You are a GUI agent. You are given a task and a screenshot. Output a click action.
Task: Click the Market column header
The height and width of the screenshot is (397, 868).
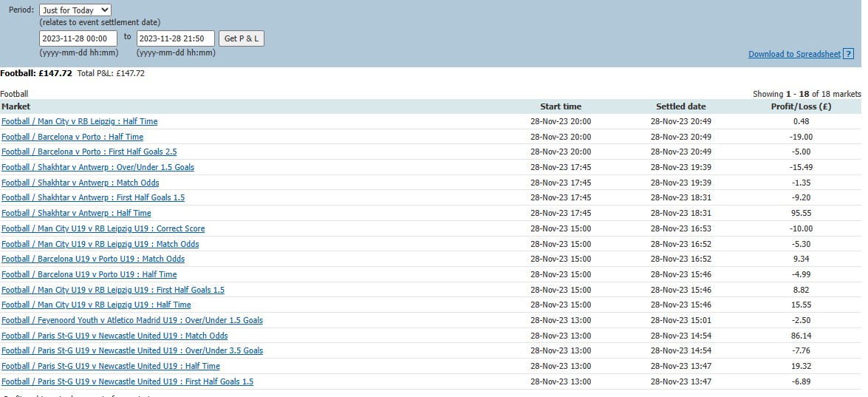16,106
